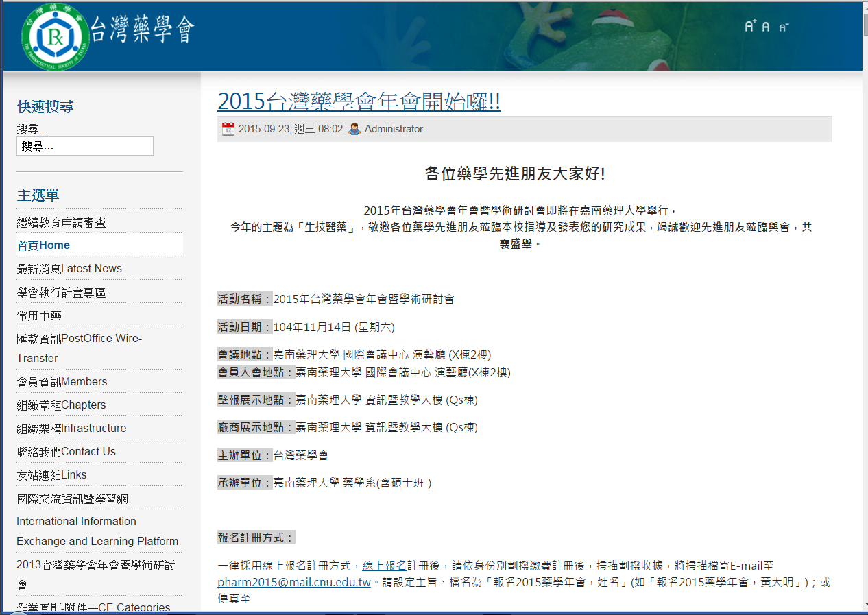
Task: Click the 報名註冊方式: label
Action: pos(256,538)
